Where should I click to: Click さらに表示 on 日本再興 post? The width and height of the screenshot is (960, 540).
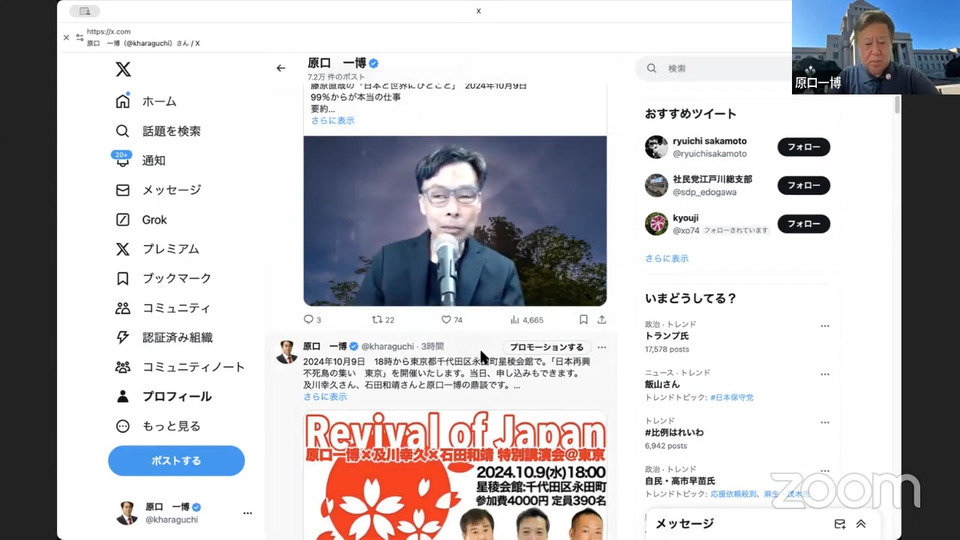[x=325, y=397]
